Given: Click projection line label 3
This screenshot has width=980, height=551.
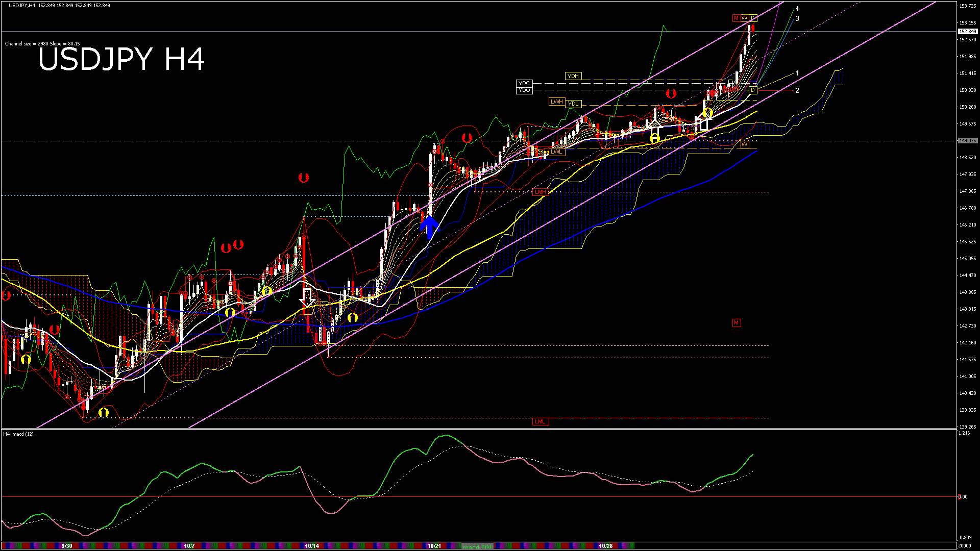Looking at the screenshot, I should 797,19.
